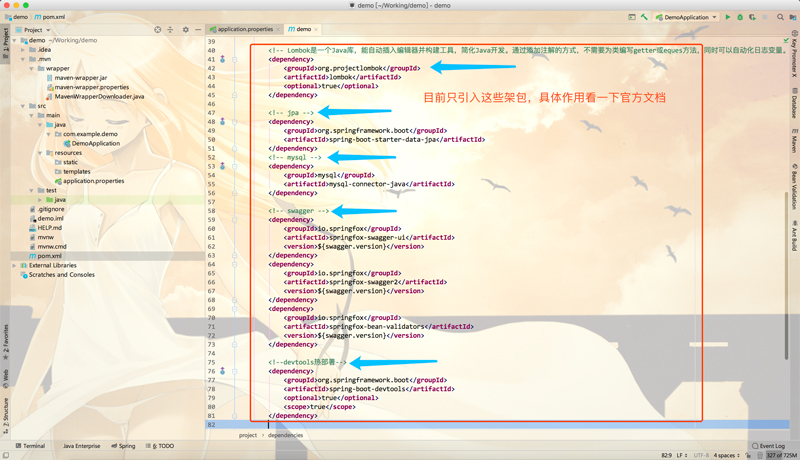This screenshot has height=460, width=800.
Task: Open the Event Log
Action: [x=768, y=446]
